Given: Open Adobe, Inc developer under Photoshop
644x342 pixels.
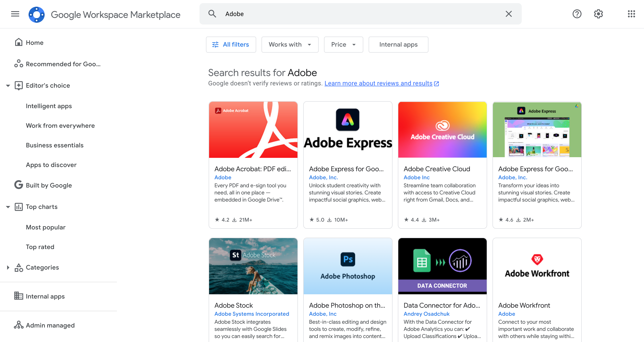Looking at the screenshot, I should coord(322,314).
